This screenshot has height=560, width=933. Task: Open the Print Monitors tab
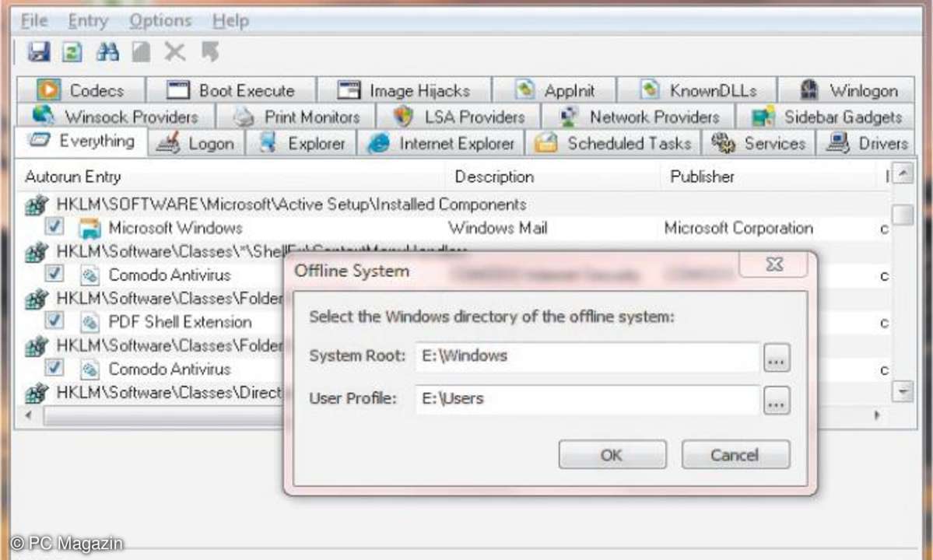point(296,117)
